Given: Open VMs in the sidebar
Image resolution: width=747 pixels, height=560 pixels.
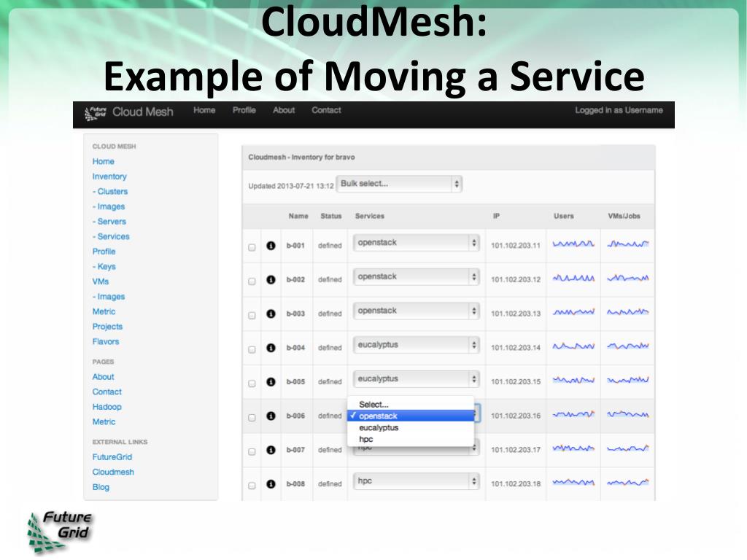Looking at the screenshot, I should pyautogui.click(x=101, y=281).
